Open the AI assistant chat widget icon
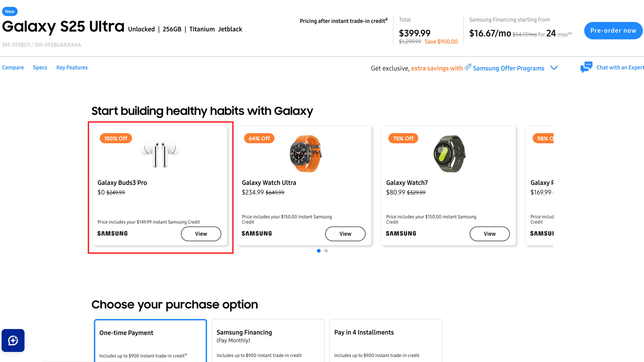 pyautogui.click(x=13, y=340)
